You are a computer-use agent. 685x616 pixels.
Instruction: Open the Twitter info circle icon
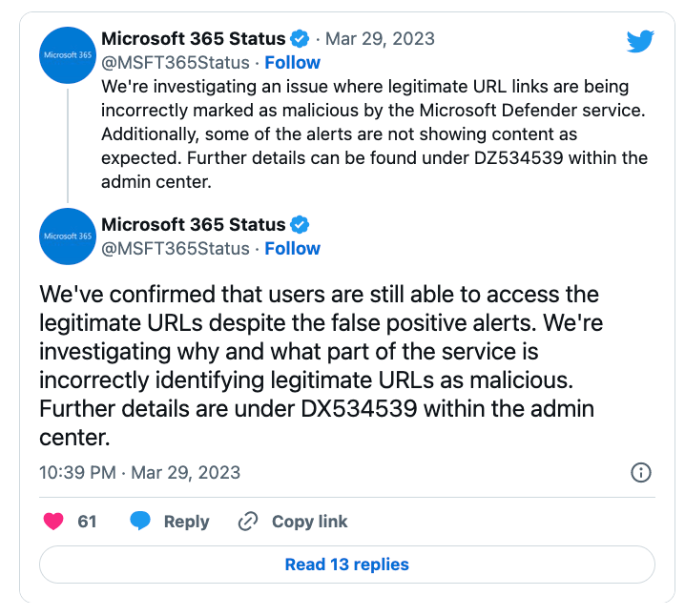coord(641,473)
